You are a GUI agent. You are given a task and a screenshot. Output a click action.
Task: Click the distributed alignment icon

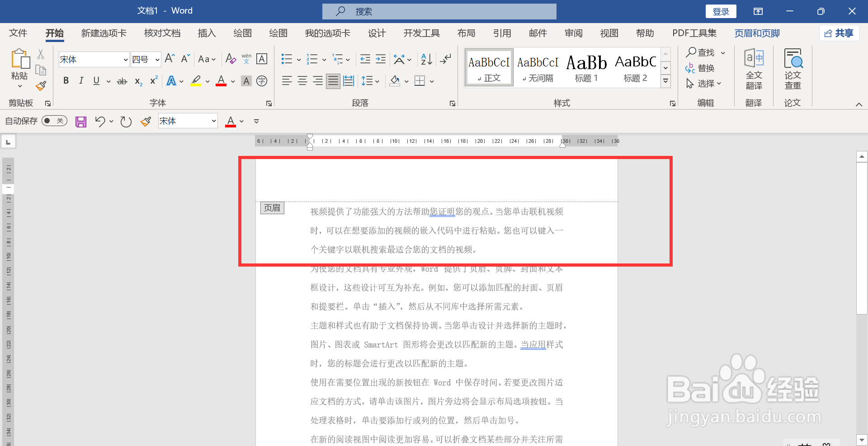(x=349, y=81)
